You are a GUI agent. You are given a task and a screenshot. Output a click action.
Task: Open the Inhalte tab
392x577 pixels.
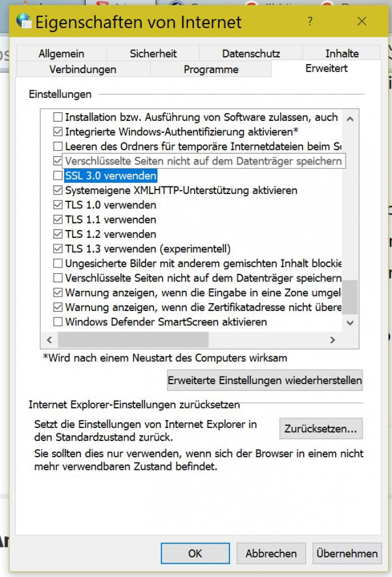342,54
